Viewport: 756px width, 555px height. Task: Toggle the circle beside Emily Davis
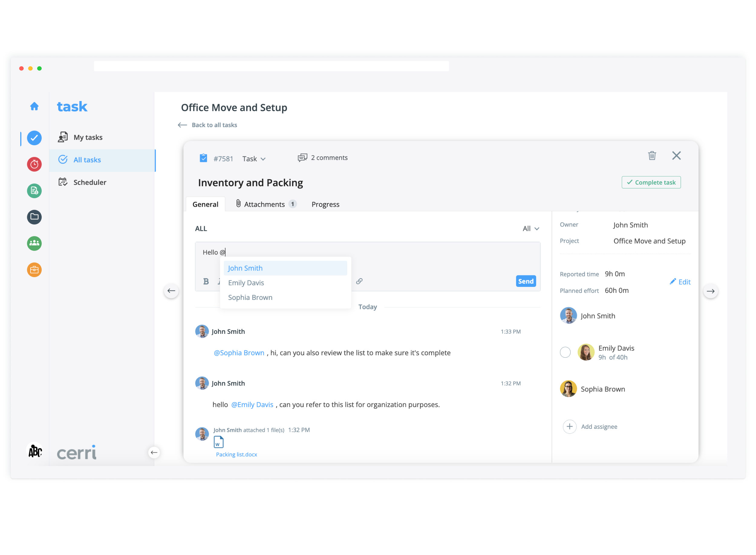click(x=565, y=352)
